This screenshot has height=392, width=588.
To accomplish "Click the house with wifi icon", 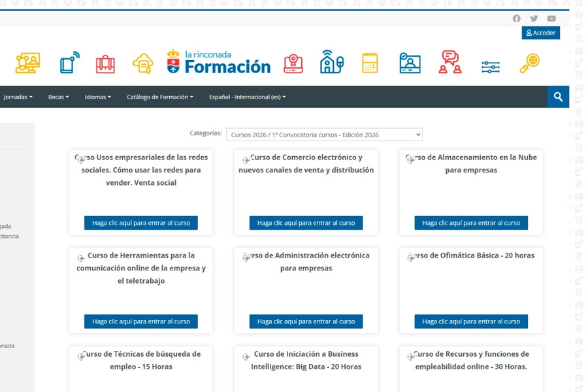I will tap(332, 62).
